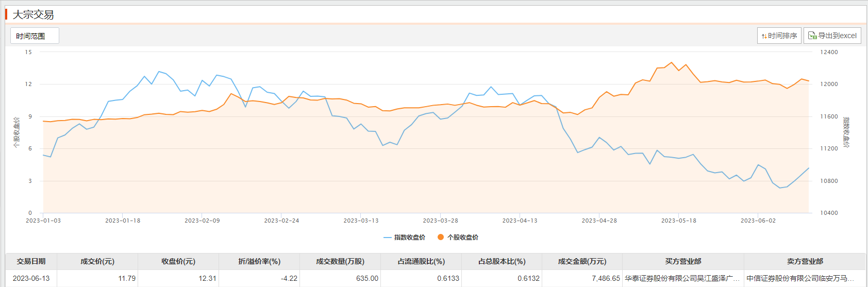Click the 11200 right axis value
The width and height of the screenshot is (868, 287).
pos(829,148)
